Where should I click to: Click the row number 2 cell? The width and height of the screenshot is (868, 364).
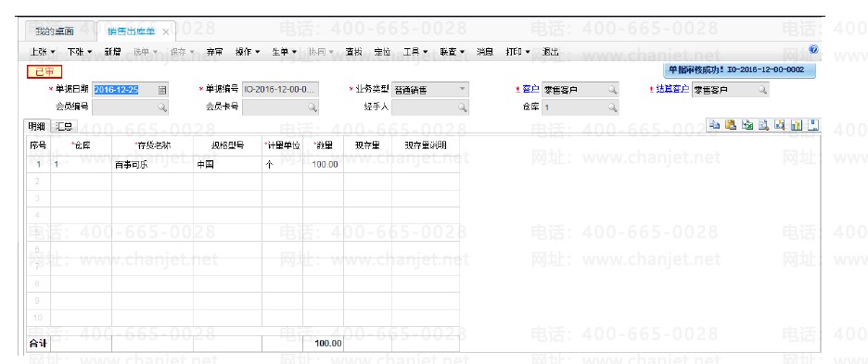pyautogui.click(x=38, y=182)
